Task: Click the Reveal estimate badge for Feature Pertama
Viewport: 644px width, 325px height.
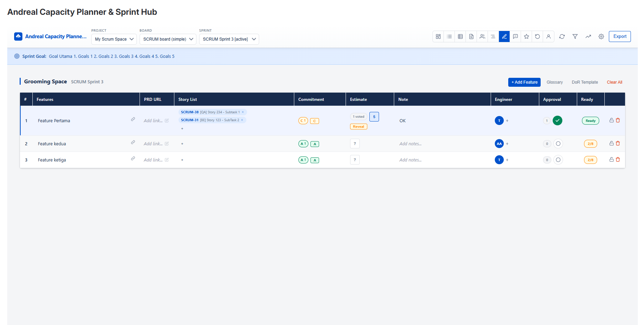Action: tap(358, 126)
